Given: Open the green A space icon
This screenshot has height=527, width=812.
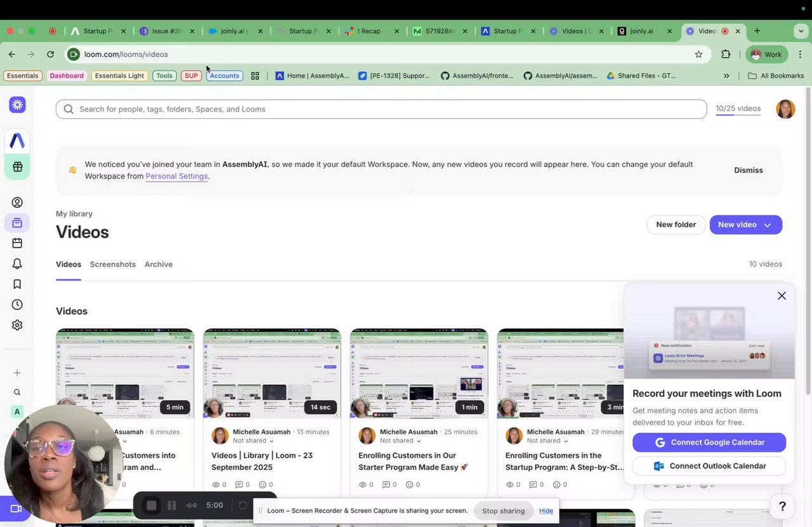Looking at the screenshot, I should click(x=17, y=411).
